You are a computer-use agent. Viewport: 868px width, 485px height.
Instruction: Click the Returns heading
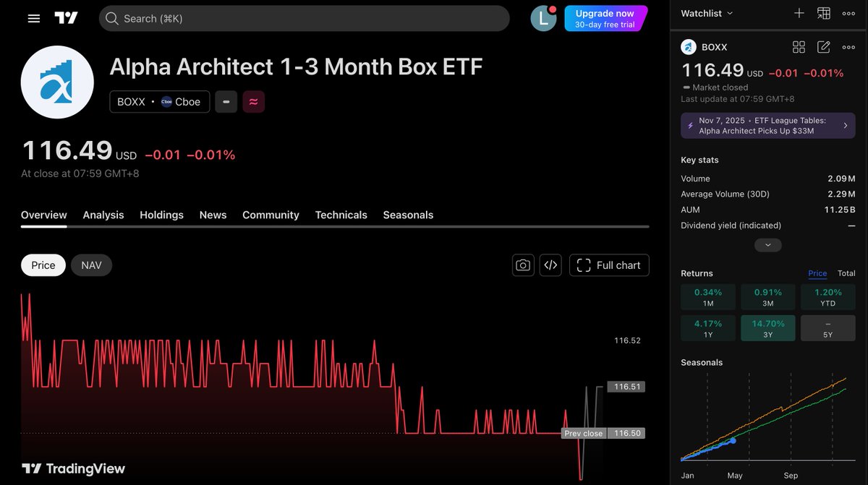(x=697, y=273)
